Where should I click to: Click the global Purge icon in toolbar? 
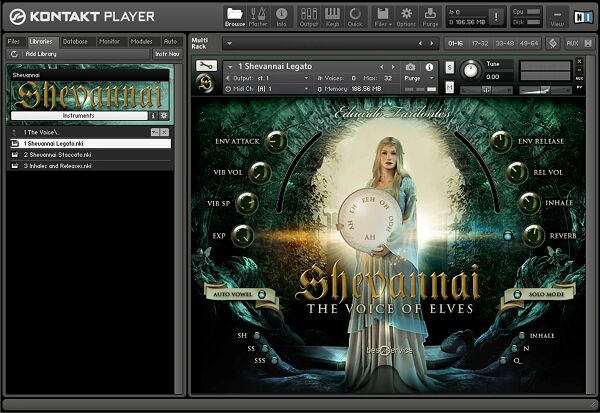coord(430,17)
